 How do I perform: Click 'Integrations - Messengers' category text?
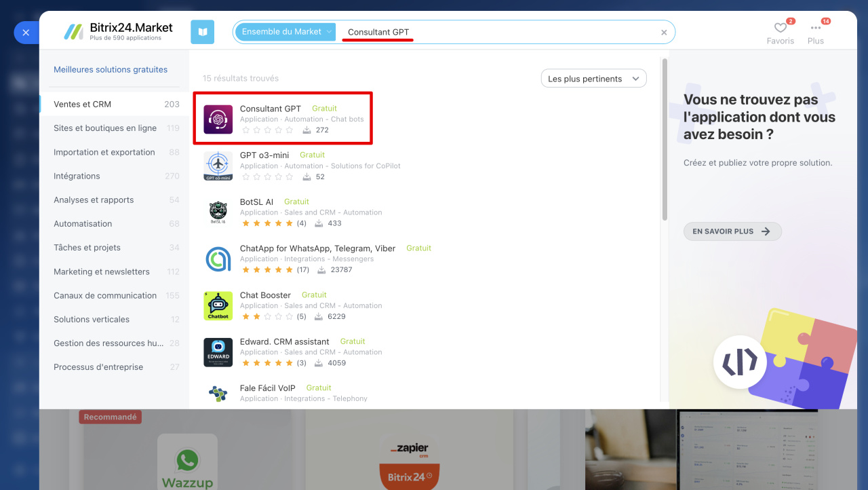(x=329, y=259)
